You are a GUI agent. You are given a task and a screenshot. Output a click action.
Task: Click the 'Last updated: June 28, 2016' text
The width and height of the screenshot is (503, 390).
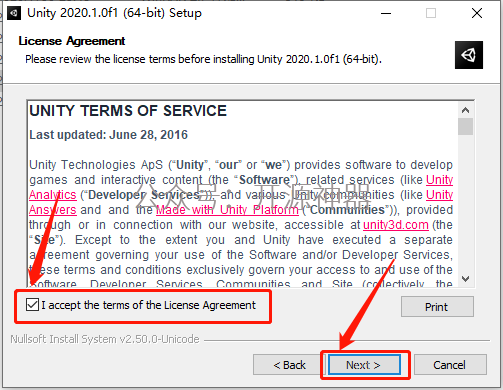(x=109, y=135)
